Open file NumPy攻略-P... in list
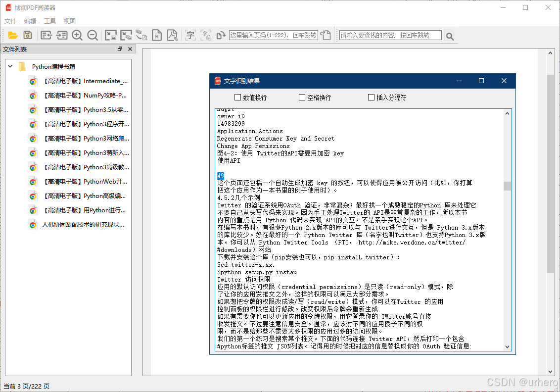The height and width of the screenshot is (392, 560). (78, 96)
